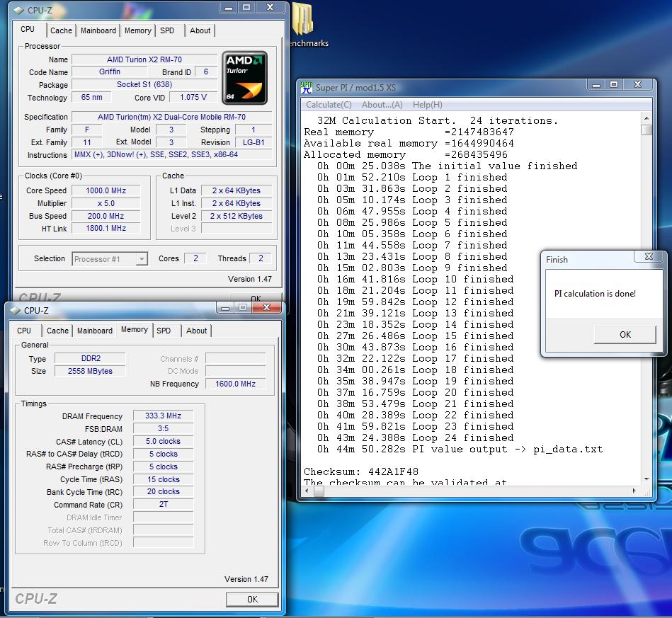Close the lower CPU-Z Memory window
The height and width of the screenshot is (618, 672).
pos(266,307)
